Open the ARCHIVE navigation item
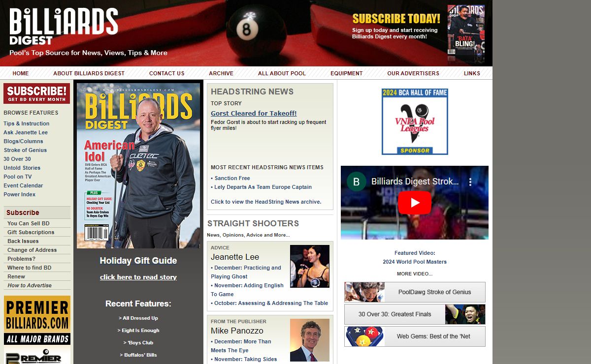The image size is (591, 364). click(221, 73)
